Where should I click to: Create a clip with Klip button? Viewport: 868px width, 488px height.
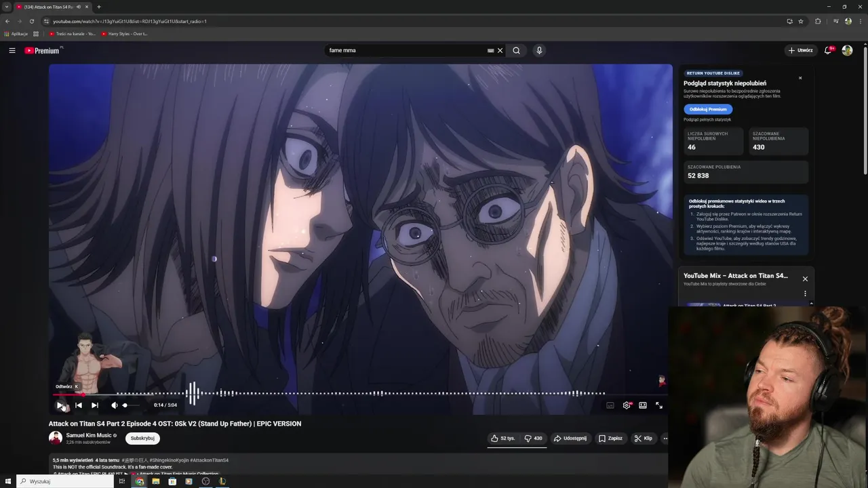click(x=644, y=439)
